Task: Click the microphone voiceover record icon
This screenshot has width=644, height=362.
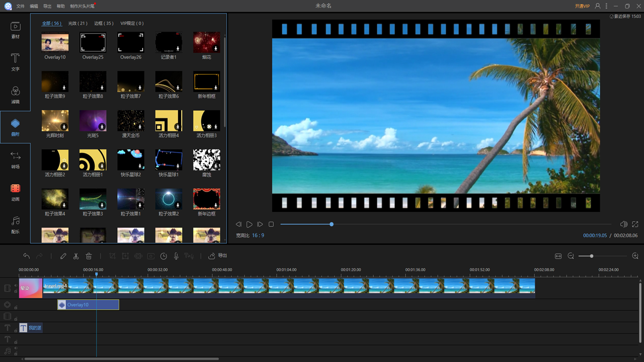Action: (176, 256)
